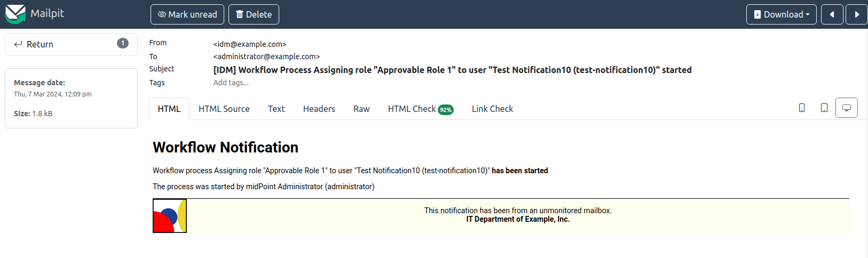Open the Text tab
Screen dimensions: 868x258
coord(276,109)
